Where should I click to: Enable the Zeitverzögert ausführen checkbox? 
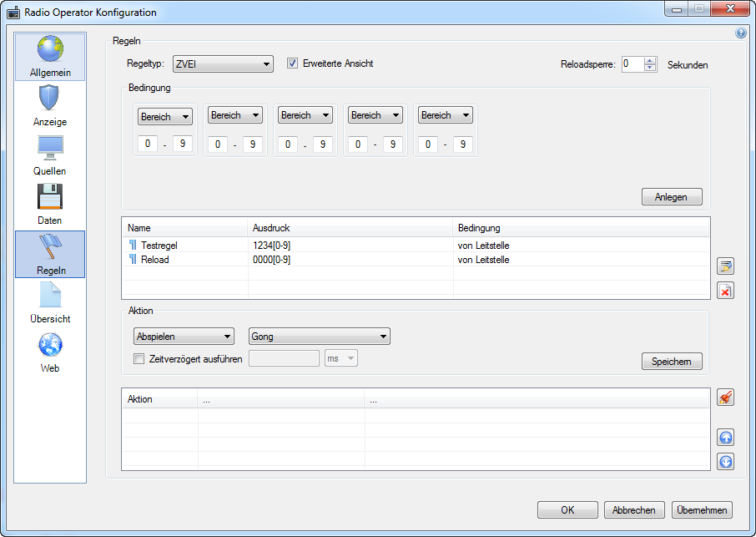coord(139,358)
